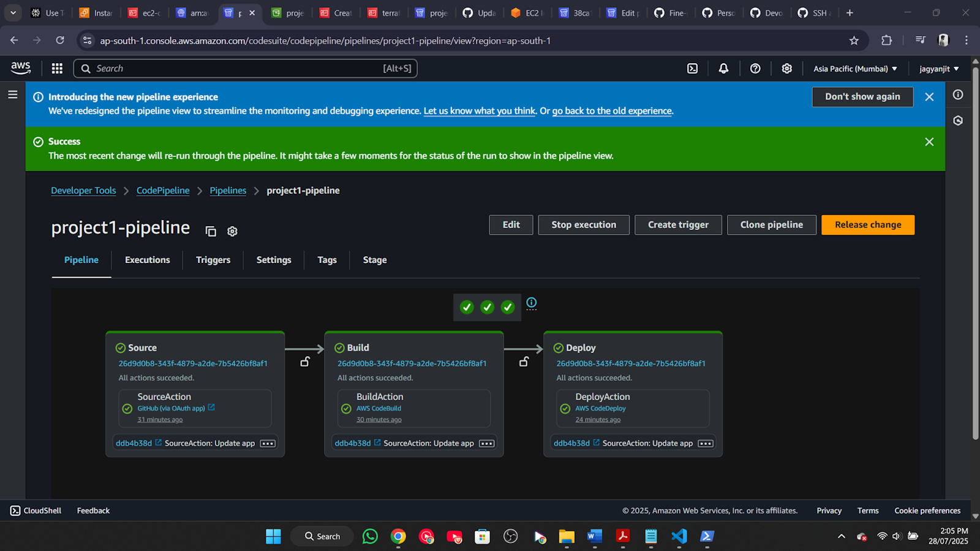Click the info icon beside the stage checkmarks

click(x=532, y=303)
